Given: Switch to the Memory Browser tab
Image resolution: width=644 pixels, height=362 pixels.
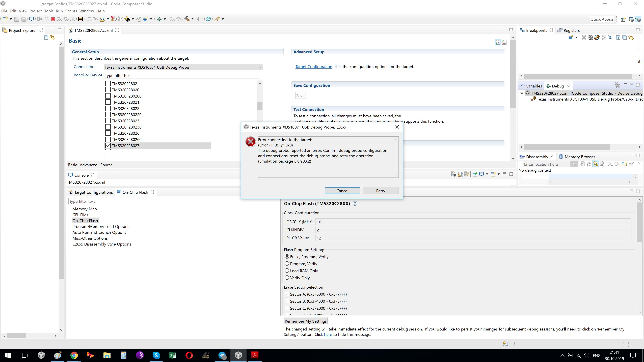Looking at the screenshot, I should [577, 157].
